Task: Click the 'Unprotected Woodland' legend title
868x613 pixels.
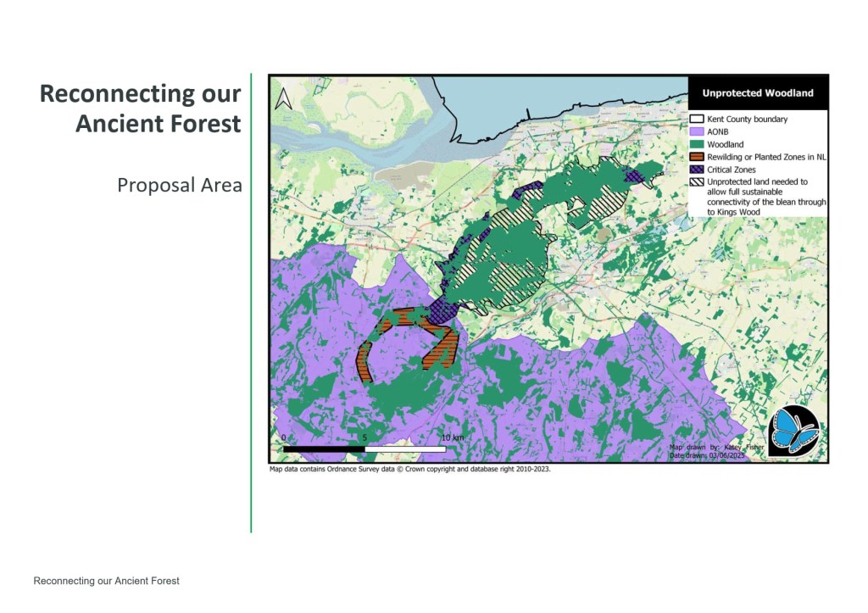Action: pos(757,92)
